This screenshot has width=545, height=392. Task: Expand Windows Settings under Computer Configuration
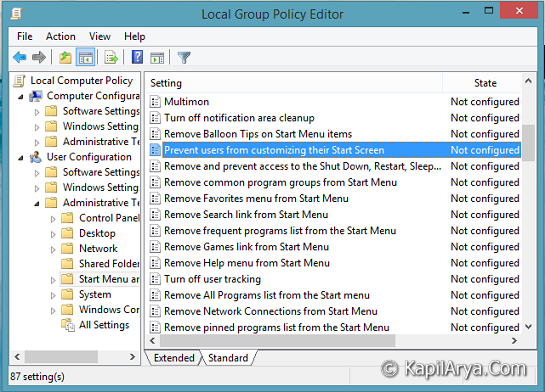coord(37,127)
